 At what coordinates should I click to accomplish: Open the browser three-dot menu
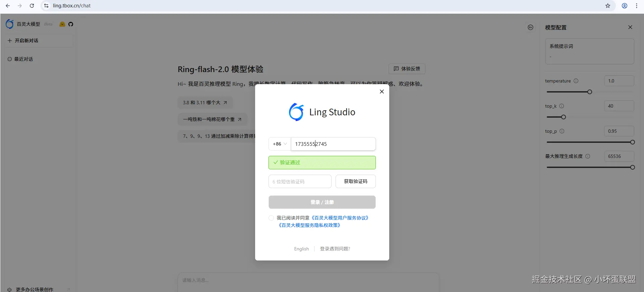click(637, 6)
